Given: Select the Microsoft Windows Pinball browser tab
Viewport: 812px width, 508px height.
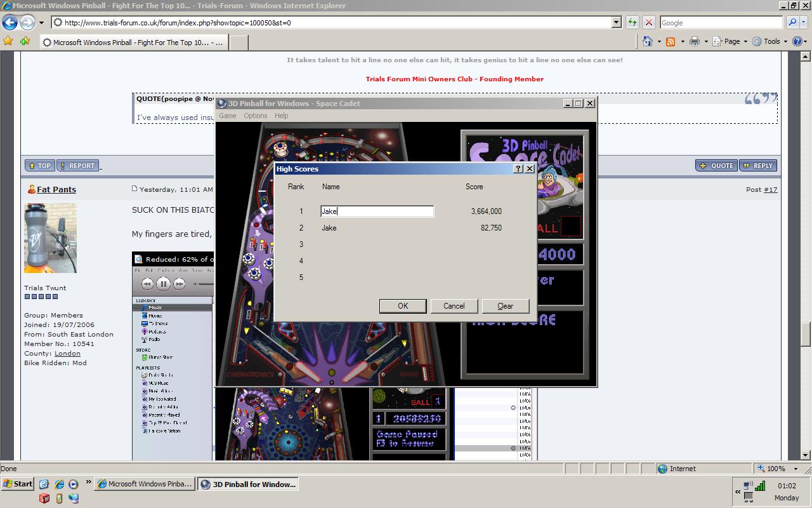Looking at the screenshot, I should [133, 43].
